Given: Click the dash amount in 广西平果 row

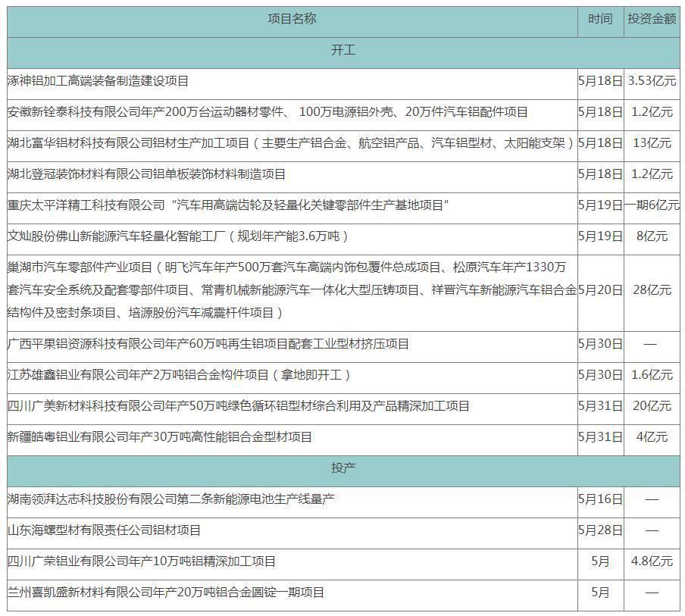Looking at the screenshot, I should pos(650,344).
